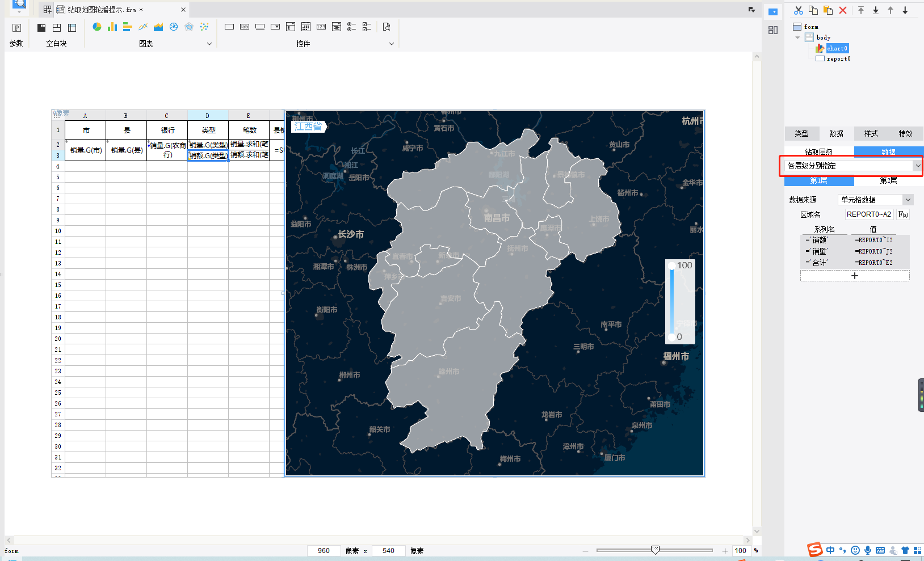Image resolution: width=924 pixels, height=561 pixels.
Task: Click plus button to add series
Action: pyautogui.click(x=855, y=276)
